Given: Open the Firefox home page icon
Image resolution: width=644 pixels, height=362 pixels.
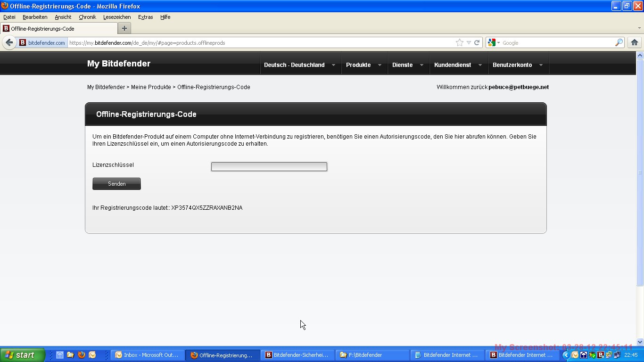Looking at the screenshot, I should coord(635,42).
